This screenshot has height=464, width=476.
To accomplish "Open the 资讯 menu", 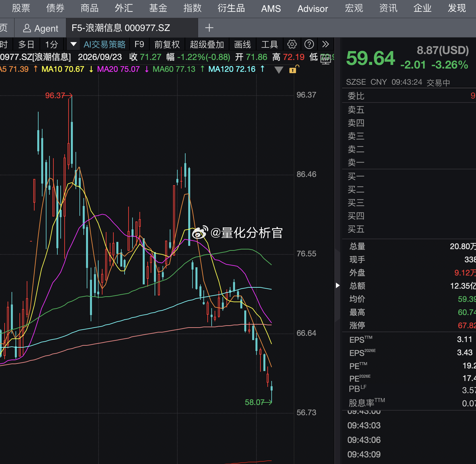I will click(388, 8).
